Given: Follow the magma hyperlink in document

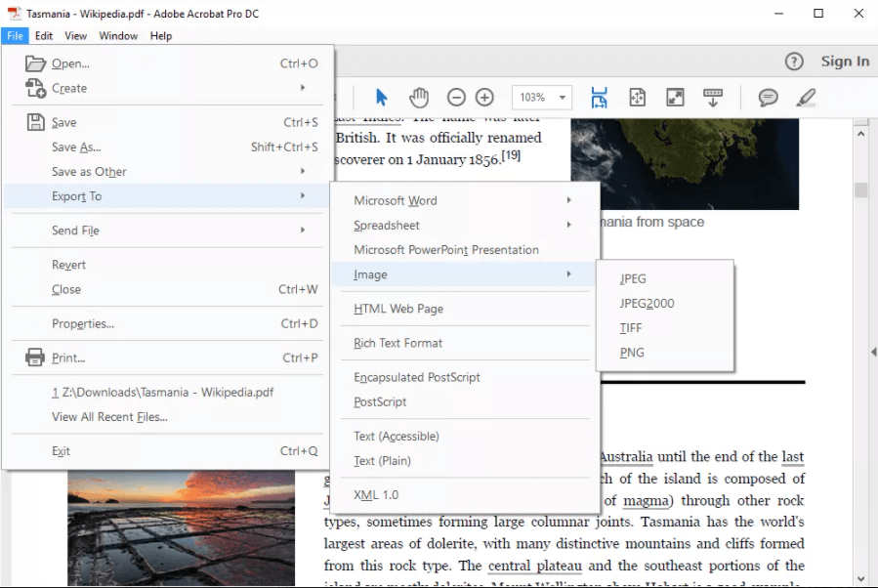Looking at the screenshot, I should pyautogui.click(x=646, y=500).
